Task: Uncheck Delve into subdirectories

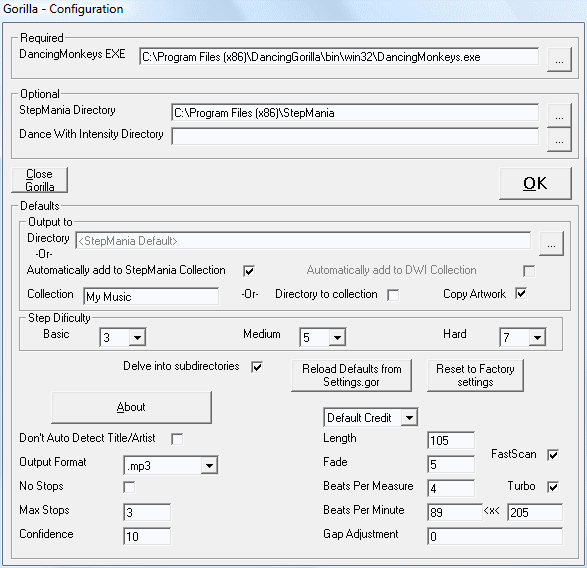Action: (x=257, y=367)
